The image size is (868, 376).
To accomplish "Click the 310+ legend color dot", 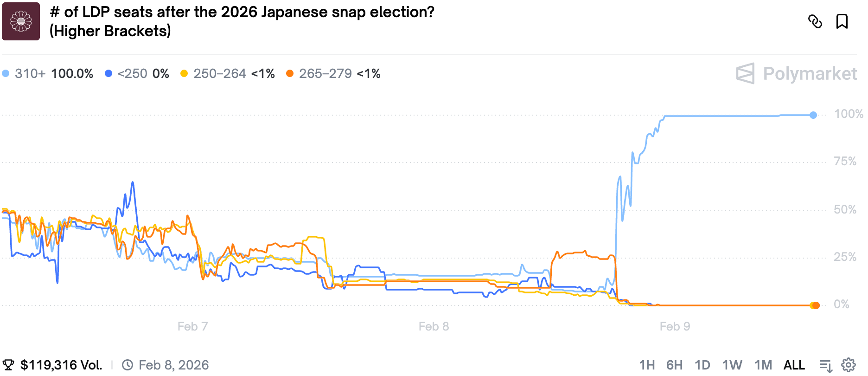I will [6, 73].
